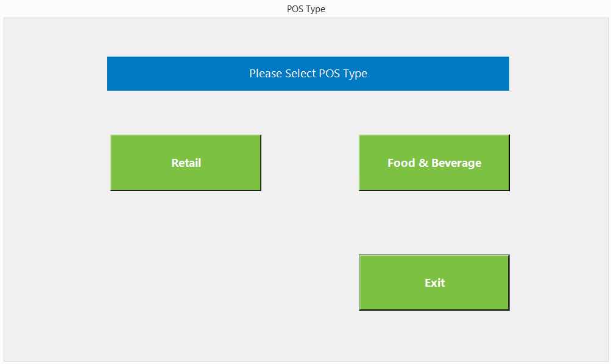Exit the POS Type selection screen
The width and height of the screenshot is (611, 364).
click(434, 283)
